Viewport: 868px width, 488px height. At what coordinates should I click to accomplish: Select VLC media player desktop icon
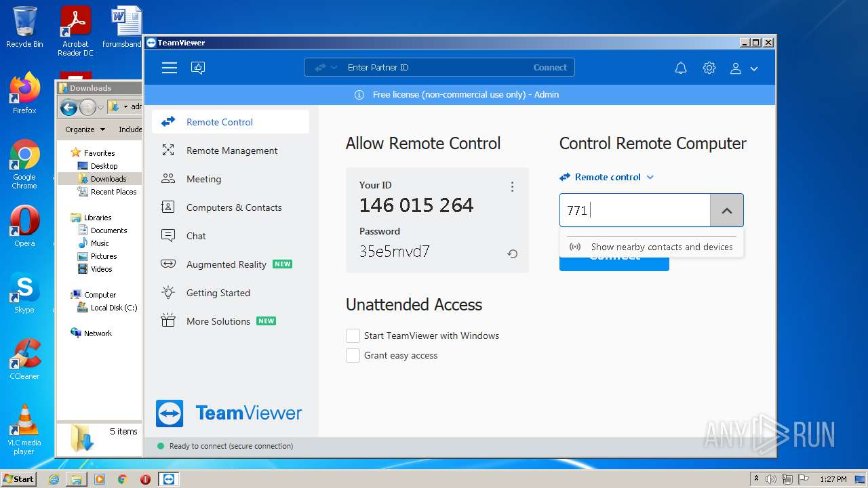coord(24,430)
